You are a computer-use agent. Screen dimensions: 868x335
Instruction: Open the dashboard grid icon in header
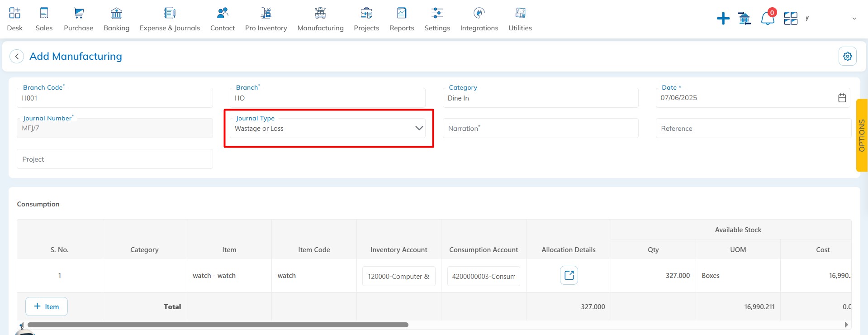coord(791,18)
